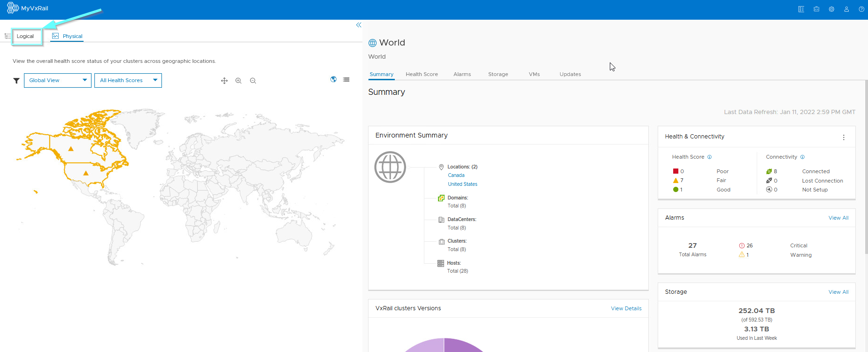Click the '27' total alarms count
Image resolution: width=868 pixels, height=352 pixels.
coord(692,245)
